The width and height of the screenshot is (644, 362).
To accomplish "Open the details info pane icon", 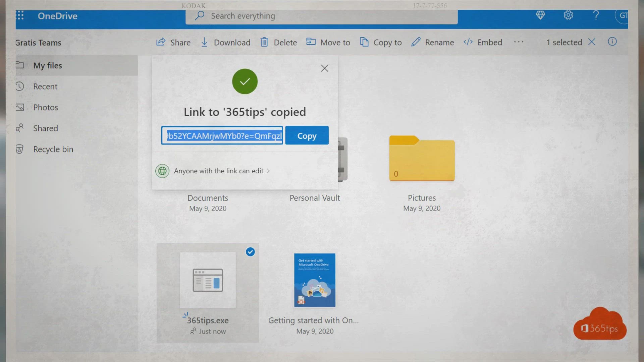I will click(612, 42).
